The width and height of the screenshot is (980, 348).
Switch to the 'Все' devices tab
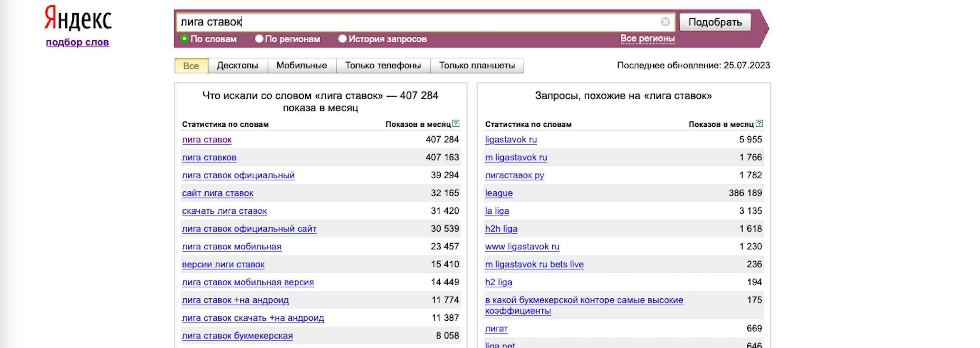[x=191, y=65]
